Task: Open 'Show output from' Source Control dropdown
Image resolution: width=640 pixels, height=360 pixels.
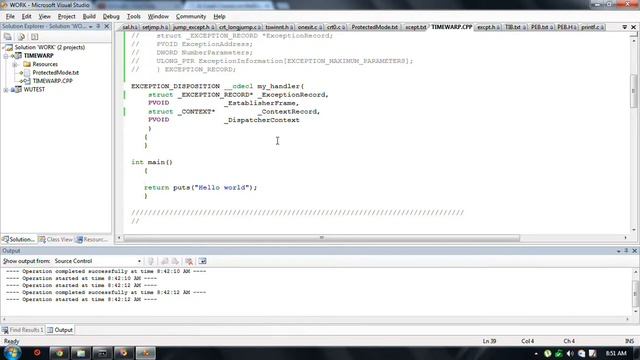Action: pyautogui.click(x=98, y=261)
